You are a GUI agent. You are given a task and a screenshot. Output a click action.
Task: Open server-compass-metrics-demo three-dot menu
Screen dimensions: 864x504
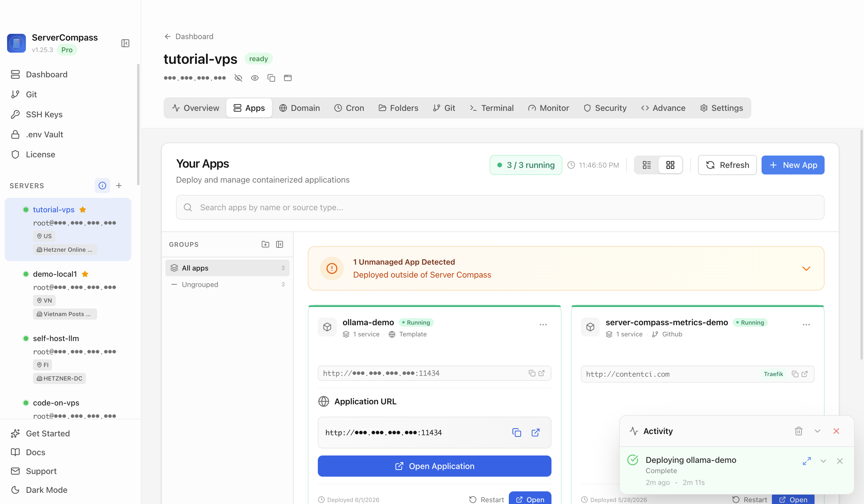[806, 325]
